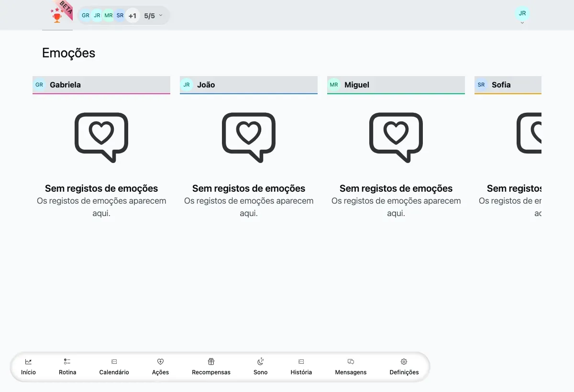
Task: Open Definições settings gear
Action: 404,367
